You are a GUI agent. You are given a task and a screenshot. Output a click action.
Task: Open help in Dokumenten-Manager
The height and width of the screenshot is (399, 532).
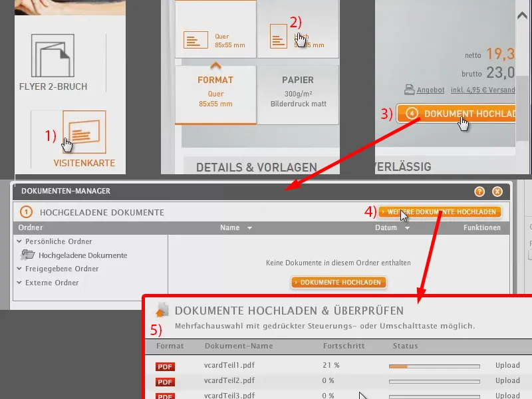click(479, 192)
